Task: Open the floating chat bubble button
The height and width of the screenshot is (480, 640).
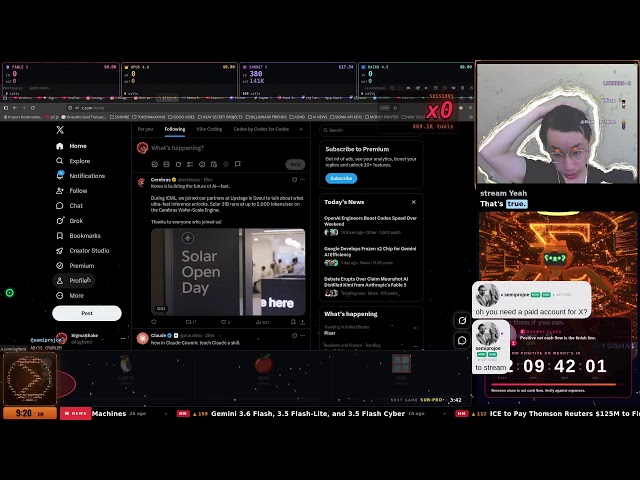Action: (462, 340)
